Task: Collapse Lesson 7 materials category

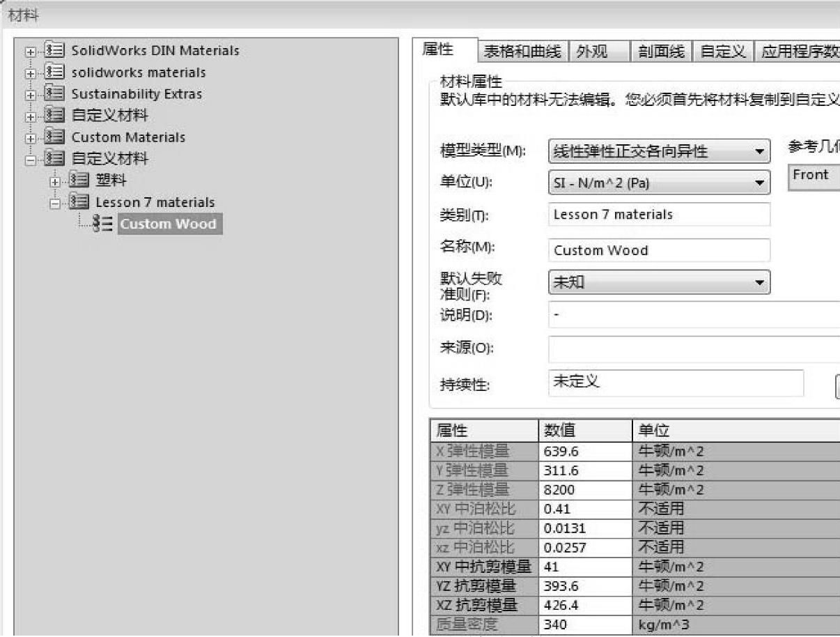Action: tap(55, 203)
